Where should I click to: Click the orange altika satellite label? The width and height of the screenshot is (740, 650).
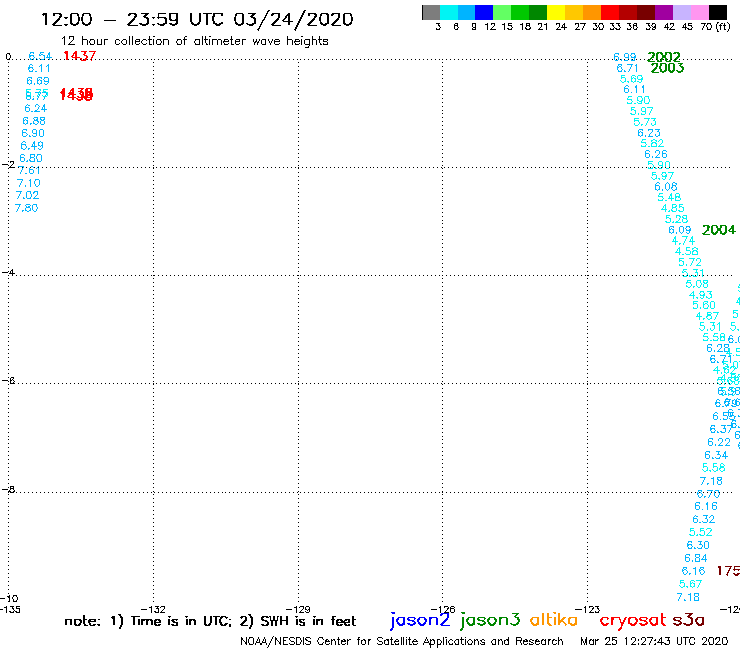pos(553,620)
